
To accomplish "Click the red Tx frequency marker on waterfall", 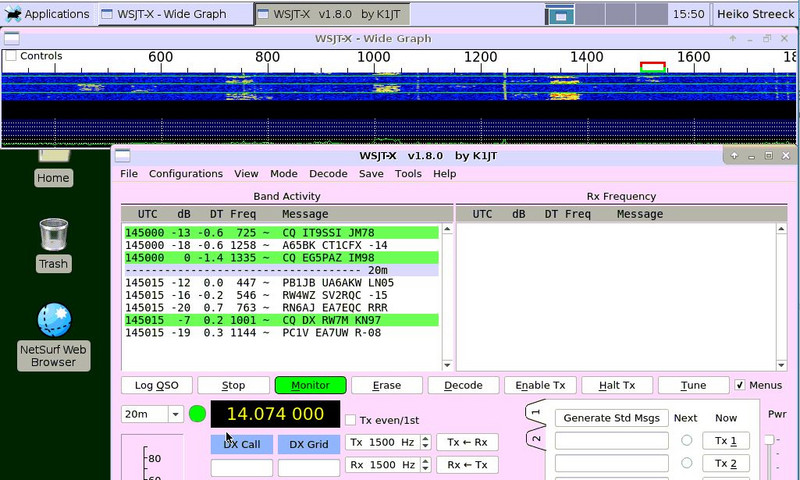I will point(653,65).
